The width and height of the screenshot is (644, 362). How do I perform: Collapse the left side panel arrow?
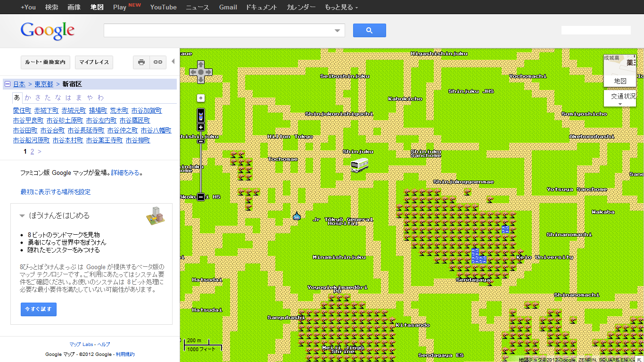point(173,62)
